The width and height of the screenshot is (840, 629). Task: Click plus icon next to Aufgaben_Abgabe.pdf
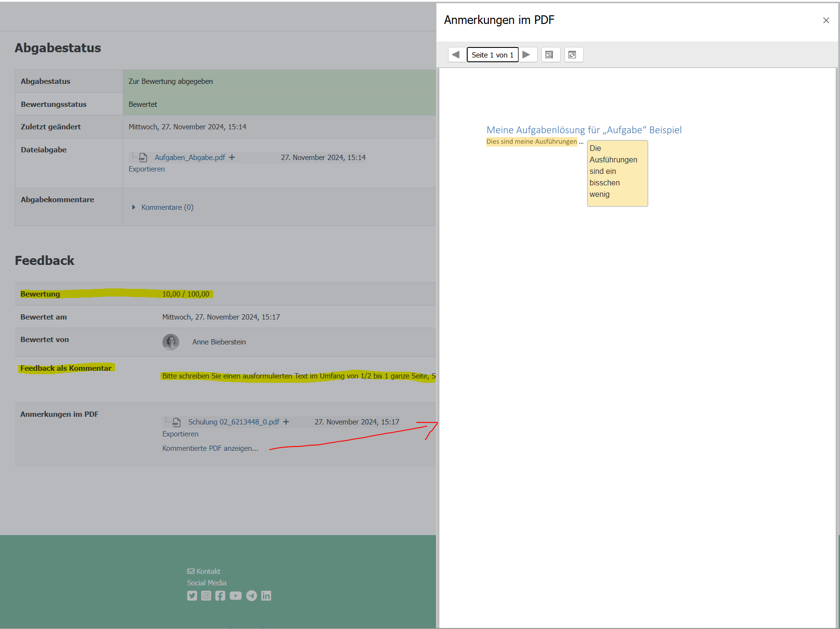[232, 158]
